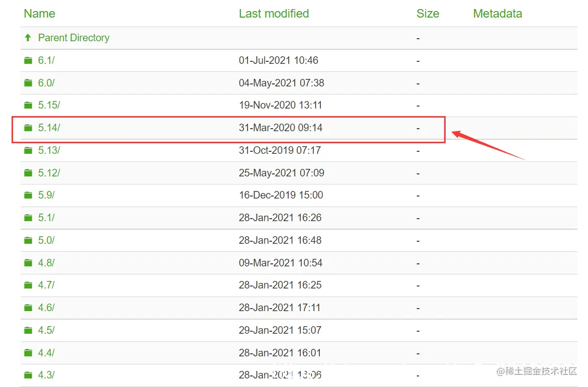Go up via Parent Directory link
The image size is (588, 387).
click(x=74, y=38)
